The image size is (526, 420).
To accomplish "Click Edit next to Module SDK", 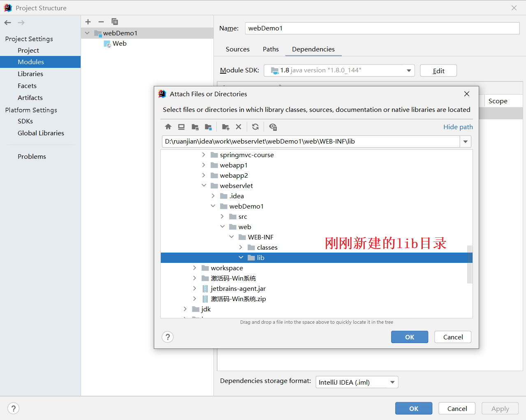I will 438,71.
